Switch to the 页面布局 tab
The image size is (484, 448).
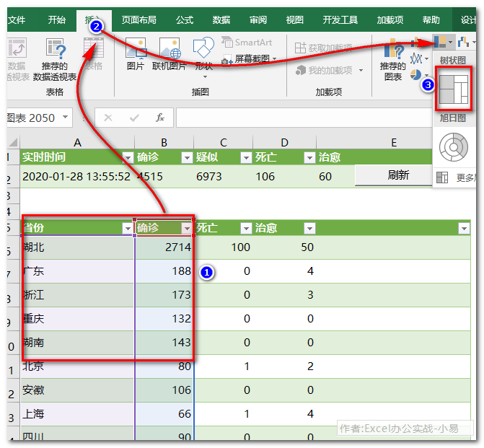point(139,20)
